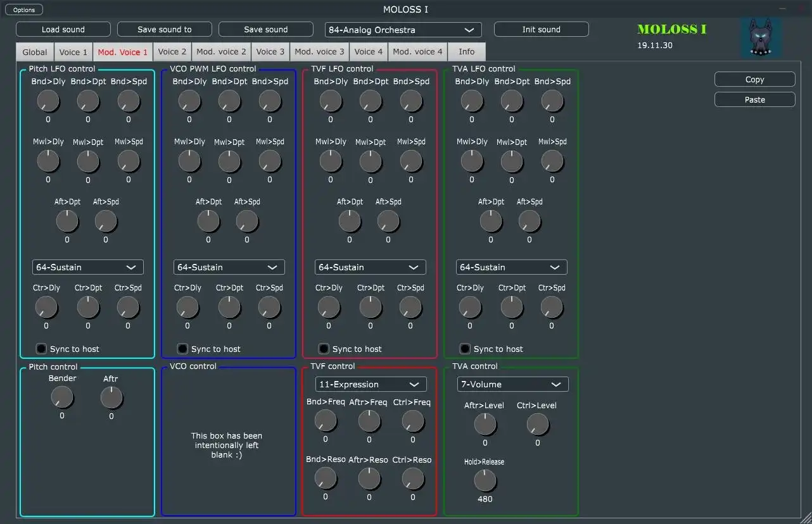Screen dimensions: 812x524
Task: Click the Aftr>Level knob in TVA control
Action: click(x=485, y=424)
